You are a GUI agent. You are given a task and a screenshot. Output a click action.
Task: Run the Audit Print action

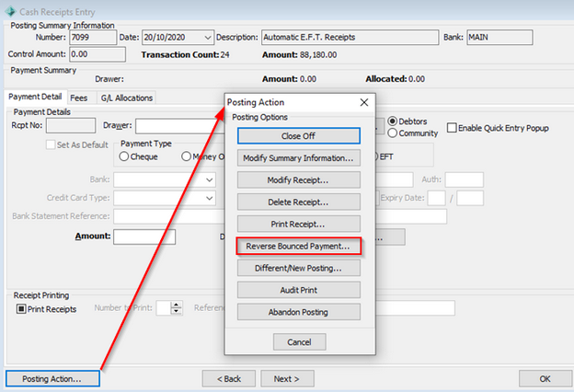[x=299, y=291]
